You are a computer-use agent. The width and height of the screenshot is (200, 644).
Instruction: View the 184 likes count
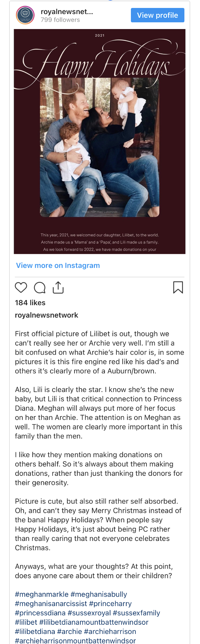tap(30, 303)
